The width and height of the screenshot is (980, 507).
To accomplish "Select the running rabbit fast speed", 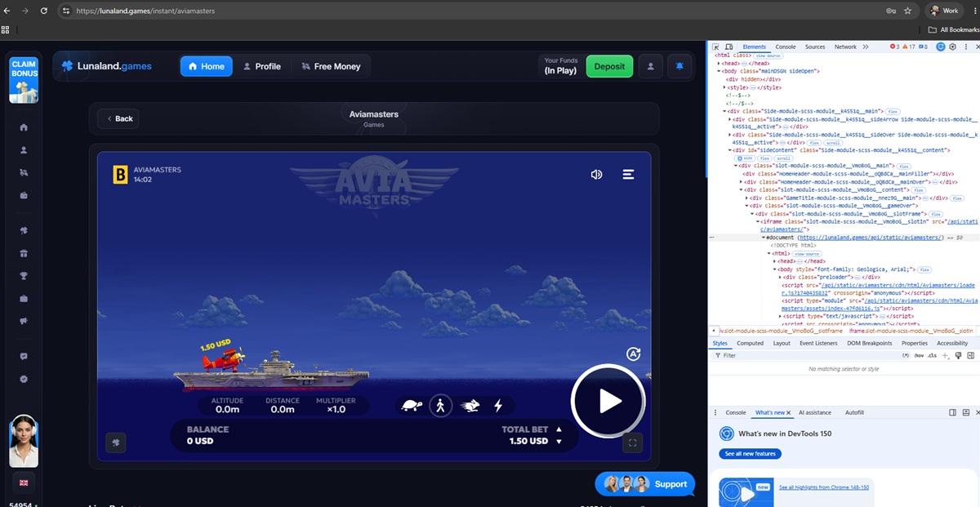I will [470, 405].
